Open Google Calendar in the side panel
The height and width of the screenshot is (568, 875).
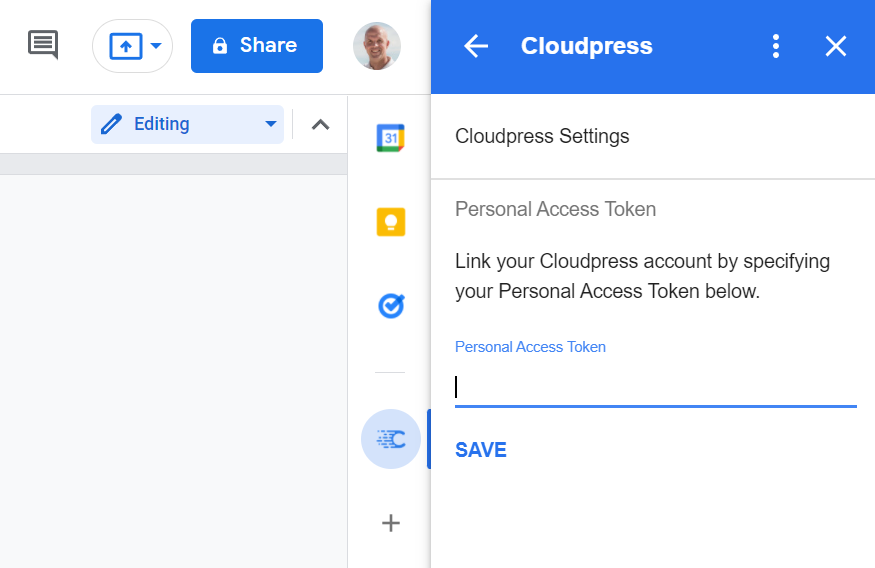point(391,138)
